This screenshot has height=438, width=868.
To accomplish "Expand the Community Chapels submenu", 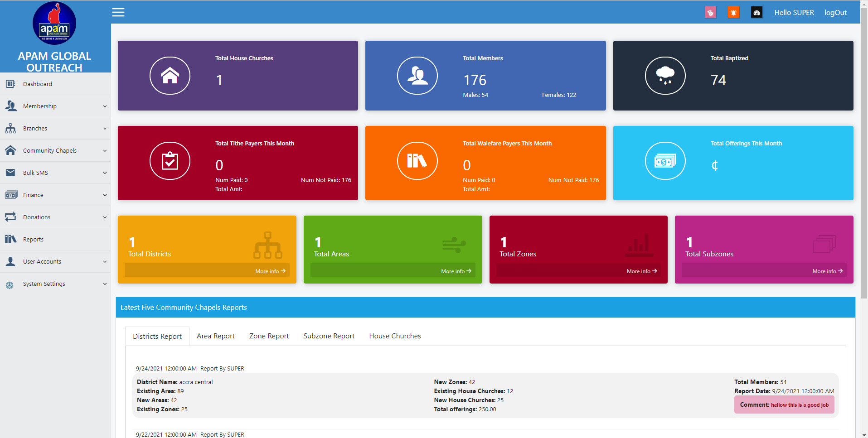I will [x=55, y=151].
